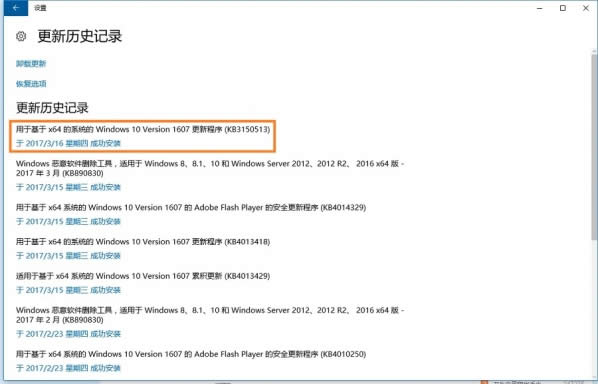Screen dimensions: 598x384
Task: Minimize the settings window
Action: 540,8
